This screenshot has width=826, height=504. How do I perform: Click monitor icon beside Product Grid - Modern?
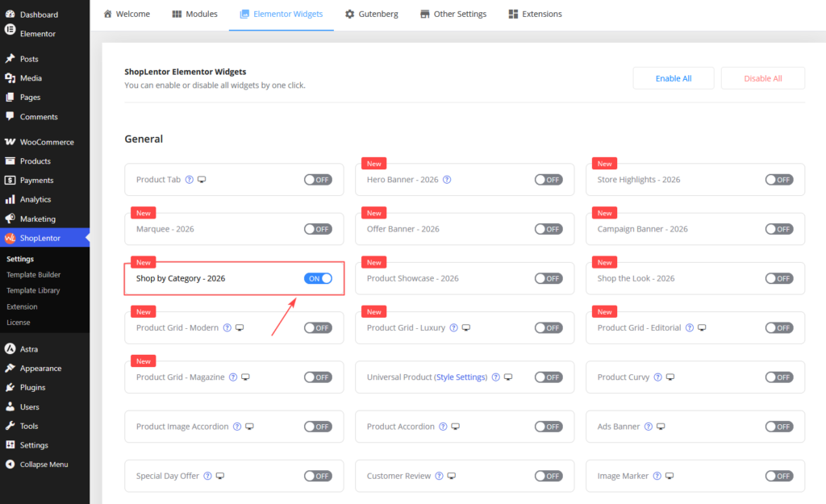[240, 327]
